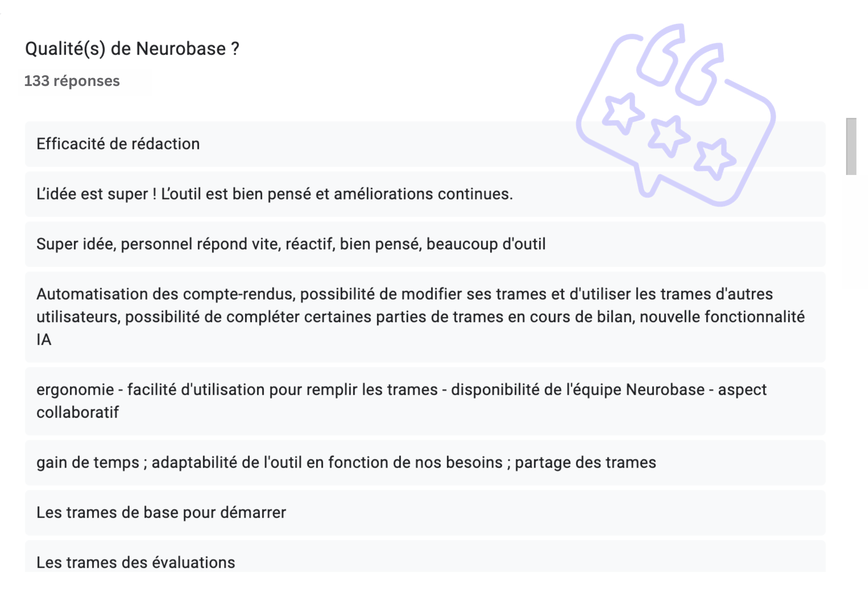Select the "Super idée, personnel répond vite" response
The height and width of the screenshot is (614, 868).
[x=291, y=244]
